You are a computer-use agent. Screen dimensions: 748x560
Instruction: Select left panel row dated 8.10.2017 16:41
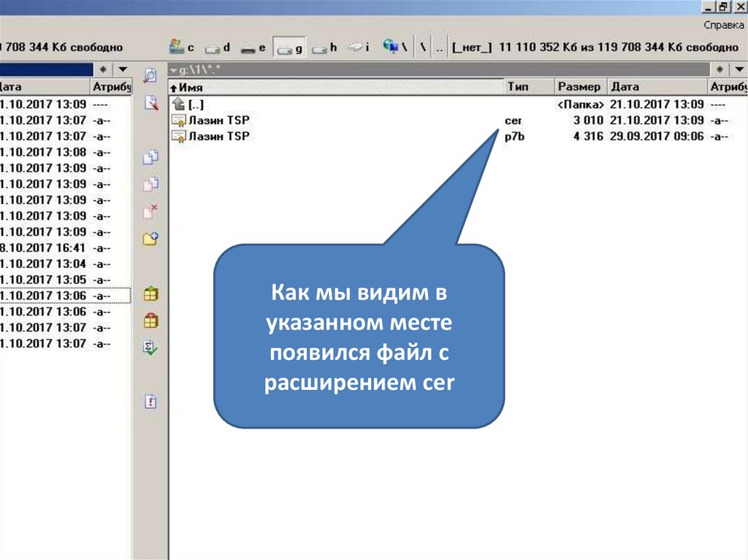tap(65, 248)
